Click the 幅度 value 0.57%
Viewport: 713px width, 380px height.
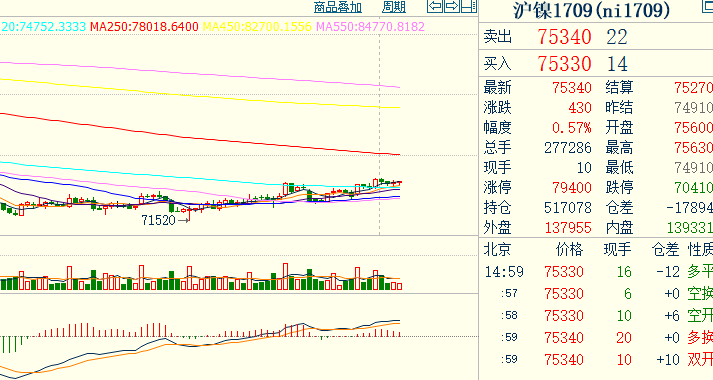tap(572, 128)
